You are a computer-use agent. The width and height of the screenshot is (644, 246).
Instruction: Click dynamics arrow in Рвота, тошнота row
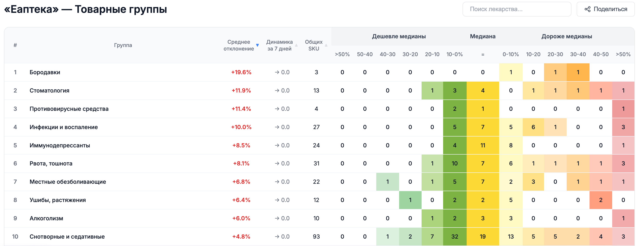click(277, 163)
